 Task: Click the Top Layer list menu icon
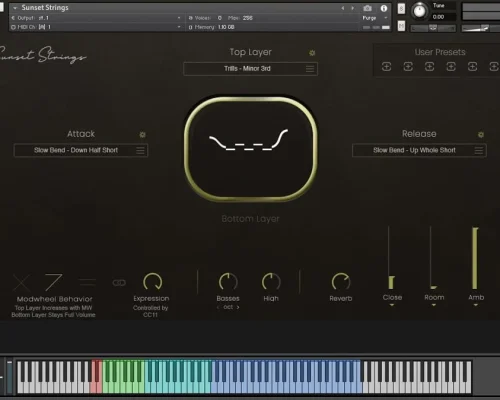click(310, 69)
